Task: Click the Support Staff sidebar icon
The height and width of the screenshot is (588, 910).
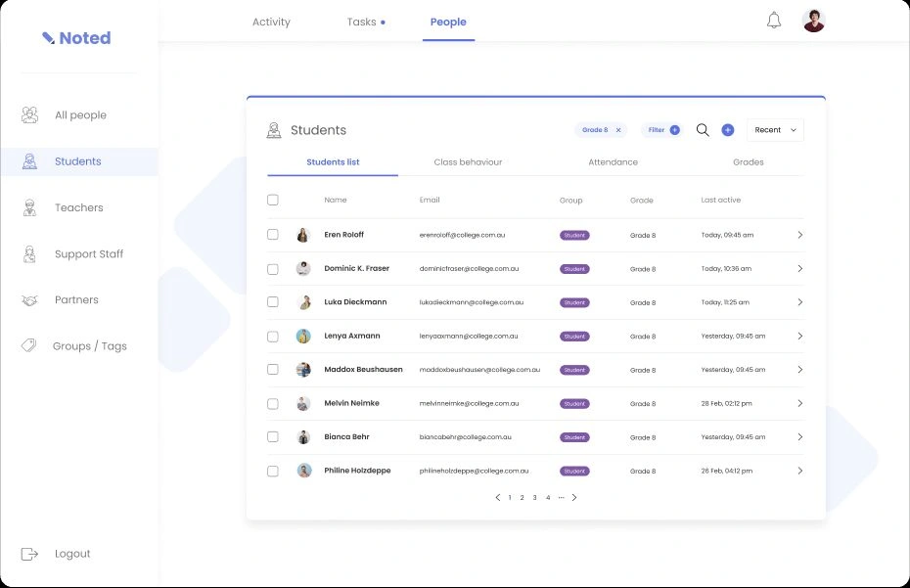Action: [29, 253]
